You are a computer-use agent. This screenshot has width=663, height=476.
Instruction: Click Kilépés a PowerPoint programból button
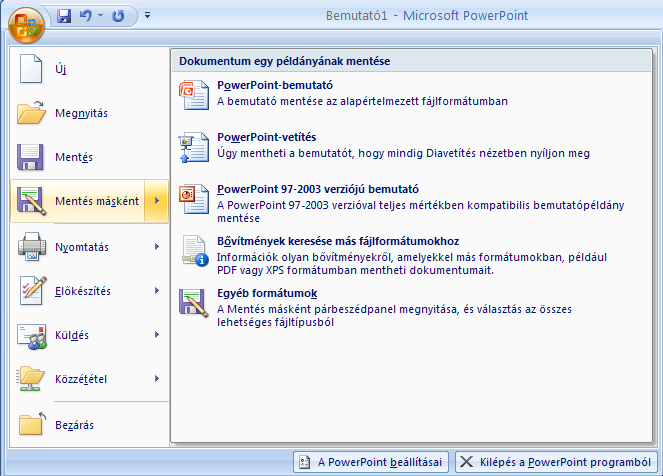click(556, 462)
